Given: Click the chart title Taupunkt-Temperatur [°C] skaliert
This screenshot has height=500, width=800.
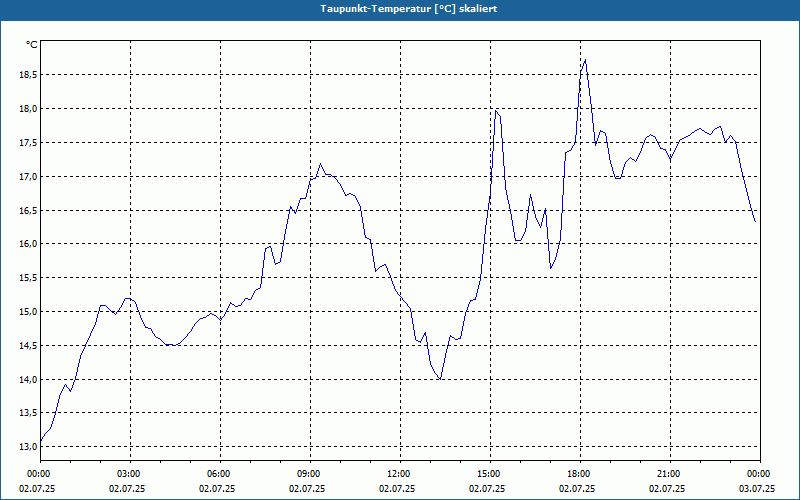Looking at the screenshot, I should pos(409,9).
